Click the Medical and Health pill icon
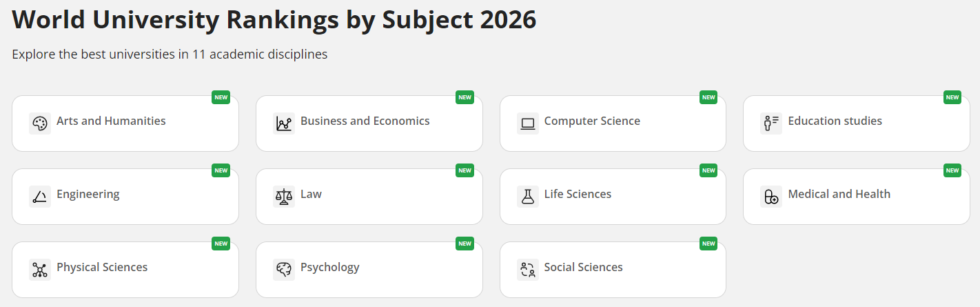 click(771, 197)
